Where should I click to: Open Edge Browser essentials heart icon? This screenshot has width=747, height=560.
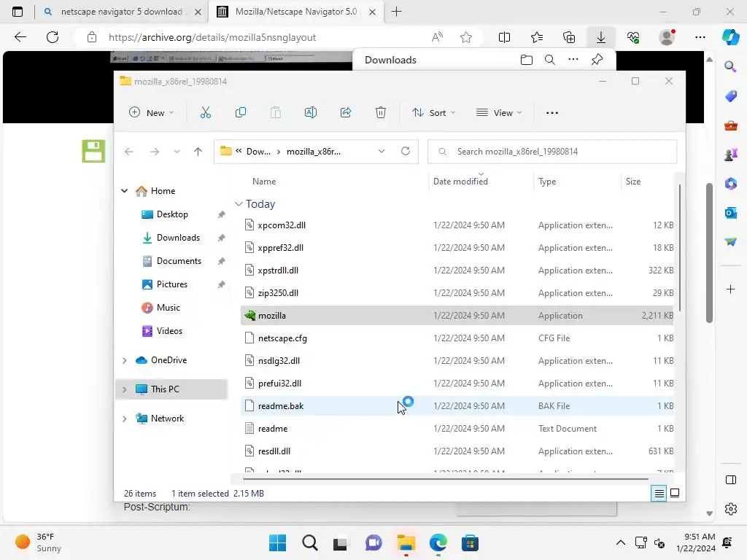[x=634, y=37]
